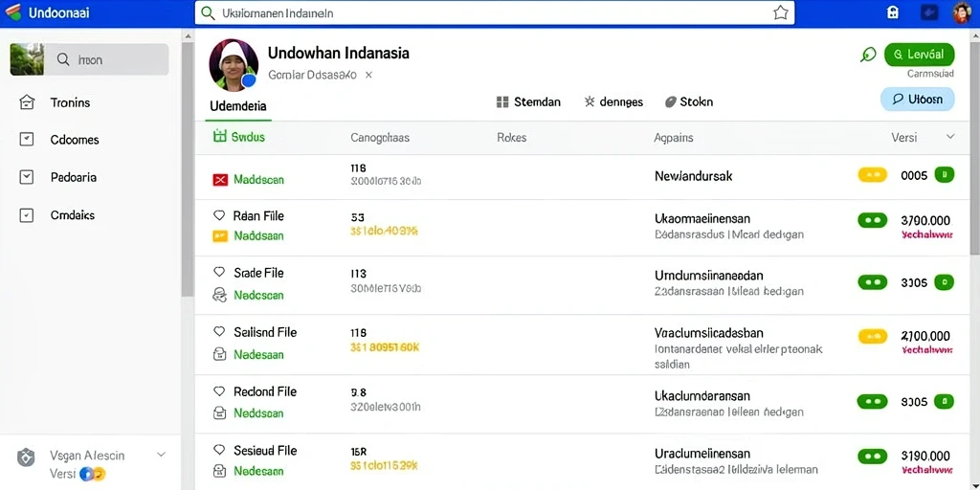Click yellow mail icon under Rdan File
This screenshot has height=490, width=980.
coord(220,236)
